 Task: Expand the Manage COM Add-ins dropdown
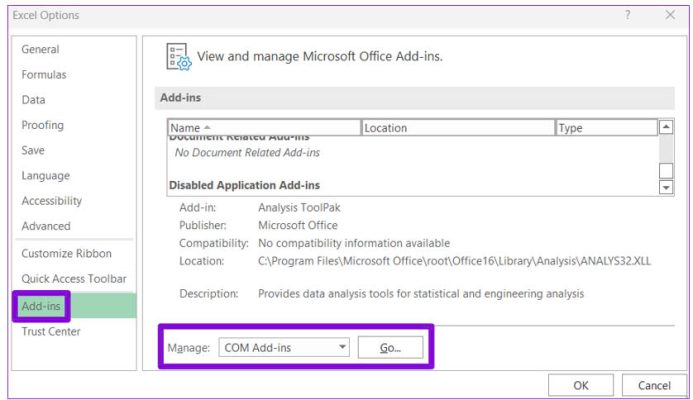(x=284, y=347)
